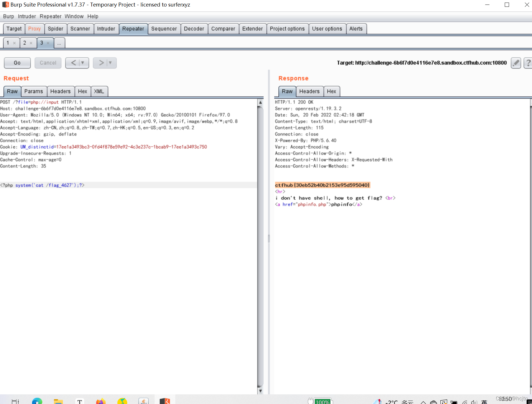The width and height of the screenshot is (532, 404).
Task: Open the Repeater menu in menu bar
Action: tap(51, 16)
